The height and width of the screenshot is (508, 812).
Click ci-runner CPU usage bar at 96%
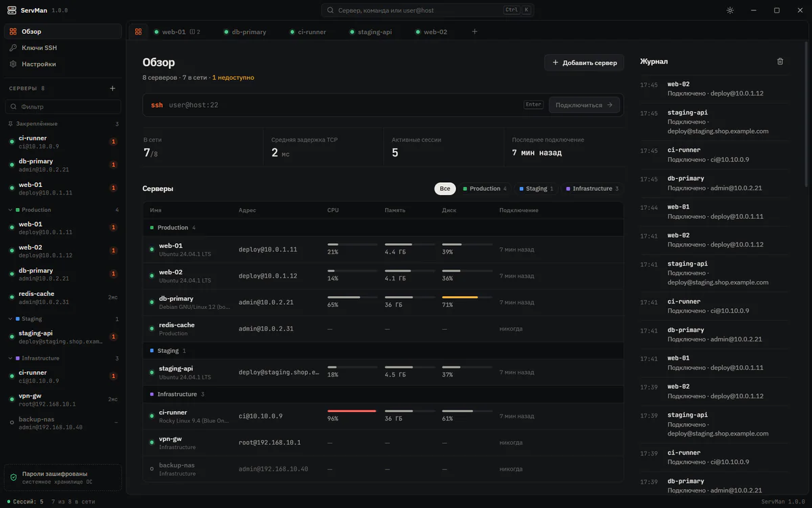tap(352, 411)
